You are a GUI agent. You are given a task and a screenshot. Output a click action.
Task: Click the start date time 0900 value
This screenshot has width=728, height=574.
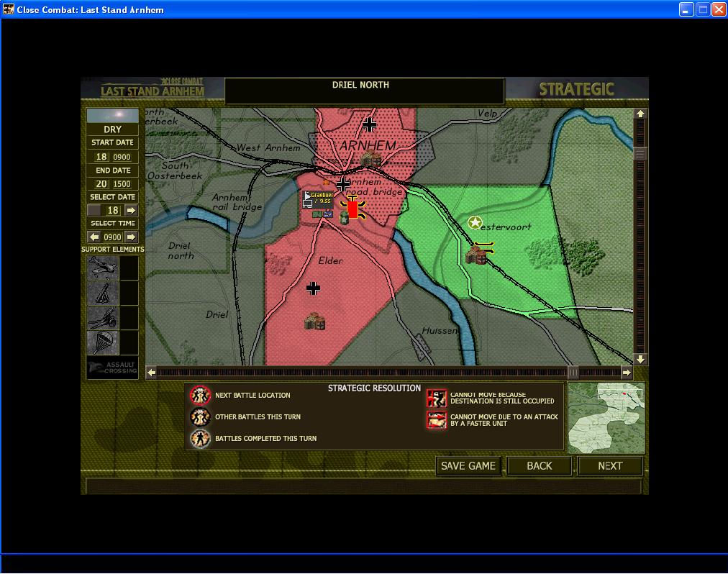tap(122, 157)
